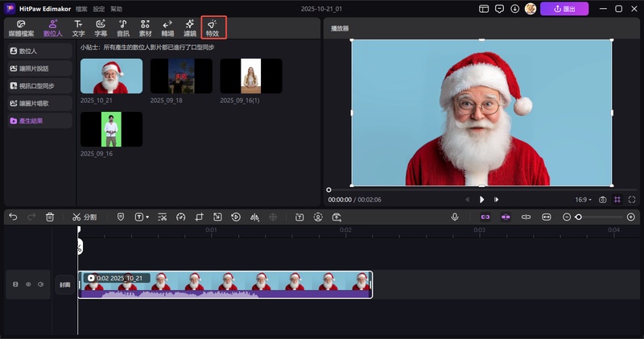Click the 匯出 export button
Screen dimensions: 644x339
point(563,9)
